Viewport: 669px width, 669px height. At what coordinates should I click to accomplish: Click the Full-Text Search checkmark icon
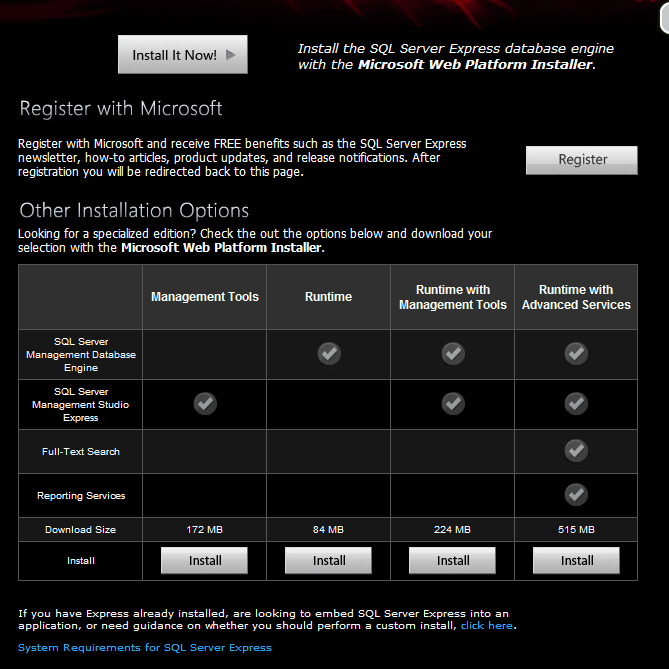pyautogui.click(x=576, y=450)
